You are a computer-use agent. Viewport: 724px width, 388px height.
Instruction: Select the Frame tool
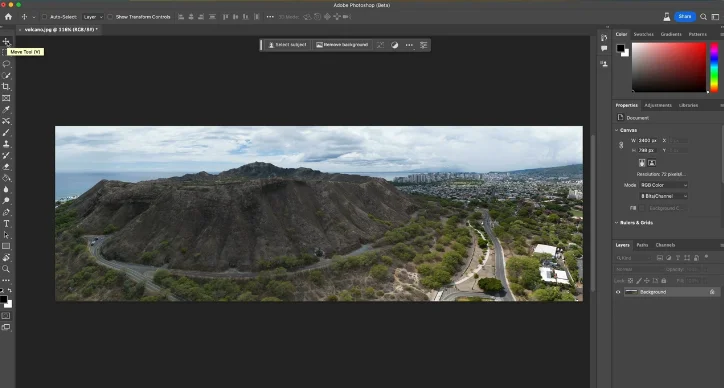(6, 98)
